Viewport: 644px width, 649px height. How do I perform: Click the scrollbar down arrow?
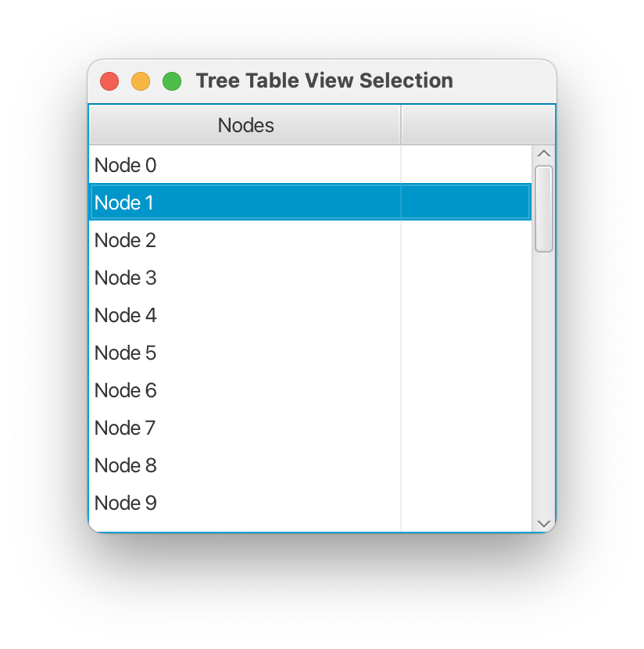click(544, 523)
